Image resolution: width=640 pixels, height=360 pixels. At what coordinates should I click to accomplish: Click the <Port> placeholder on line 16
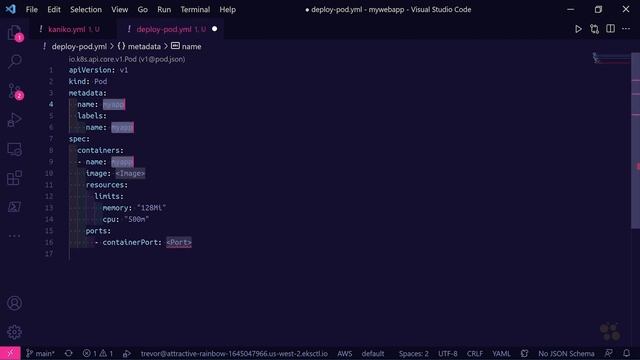(179, 242)
